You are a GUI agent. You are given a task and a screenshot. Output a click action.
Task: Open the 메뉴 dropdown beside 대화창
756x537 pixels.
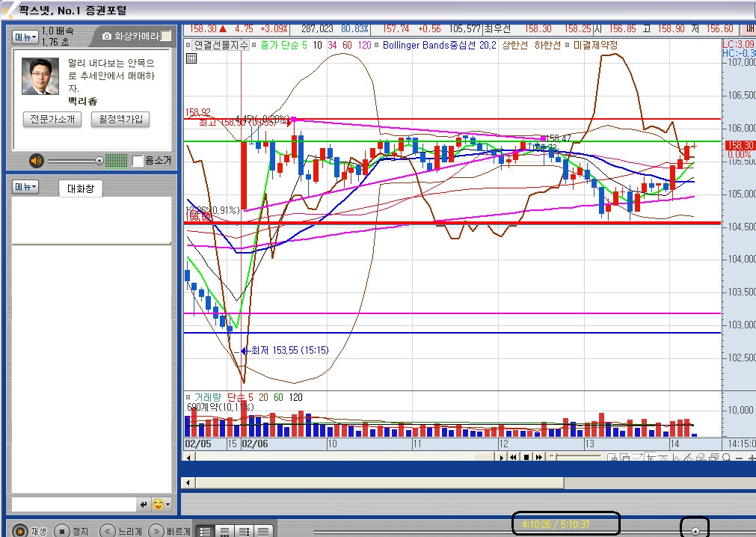pyautogui.click(x=25, y=186)
